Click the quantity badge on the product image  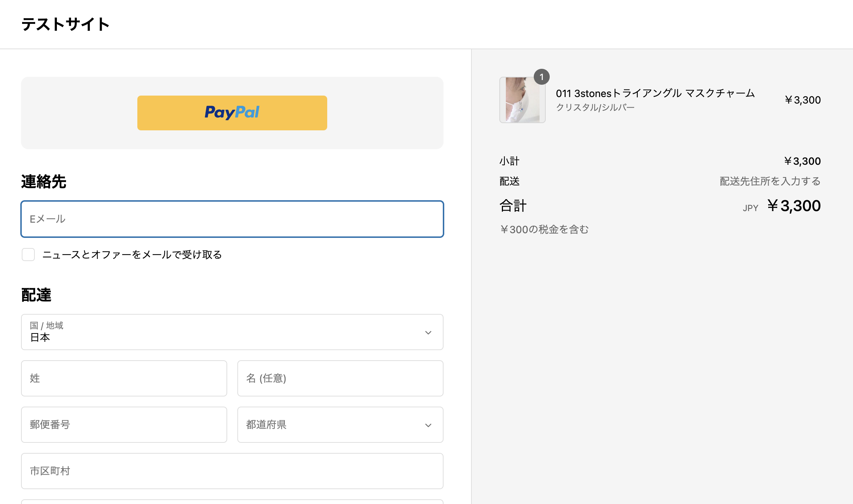point(542,77)
